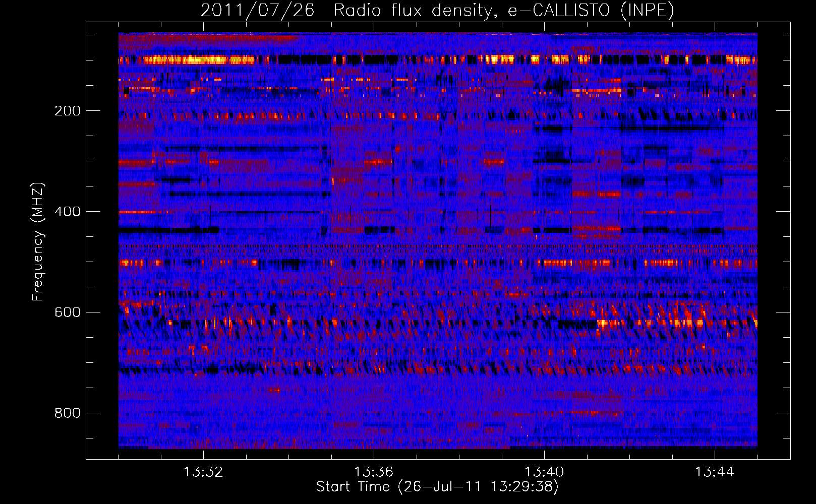Click the 200 frequency tick label
816x504 pixels.
point(68,111)
